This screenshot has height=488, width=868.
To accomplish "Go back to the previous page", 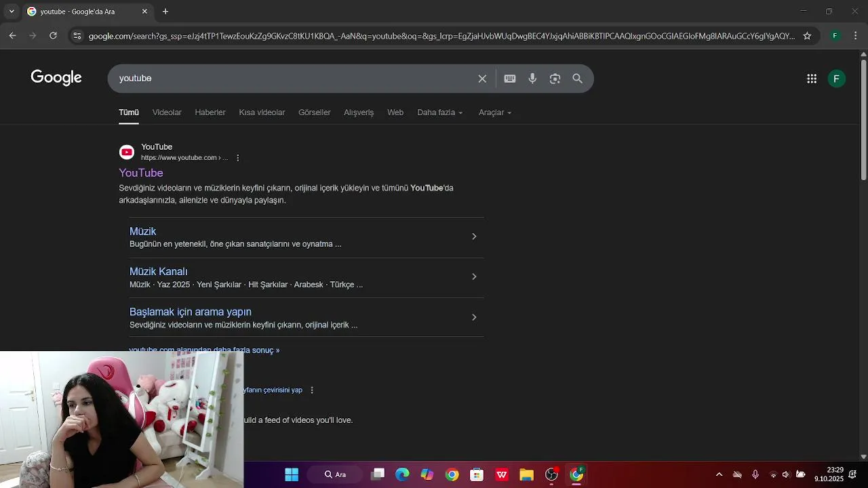I will (x=12, y=36).
